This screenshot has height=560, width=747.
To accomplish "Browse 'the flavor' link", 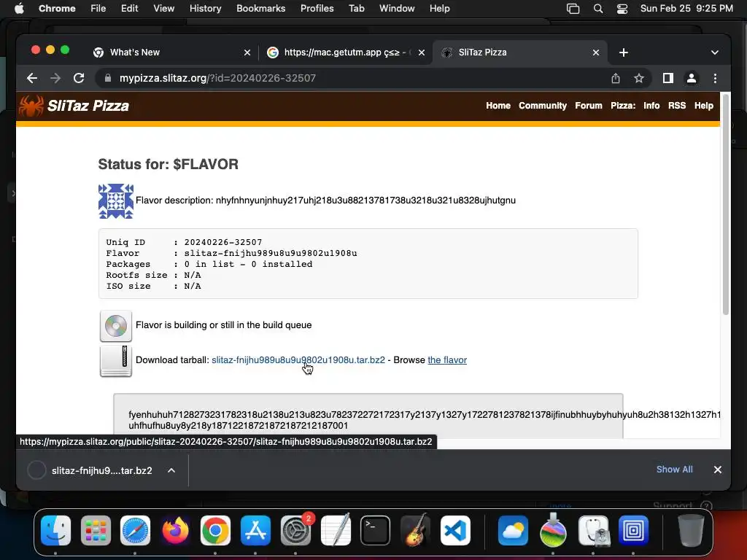I will coord(447,360).
